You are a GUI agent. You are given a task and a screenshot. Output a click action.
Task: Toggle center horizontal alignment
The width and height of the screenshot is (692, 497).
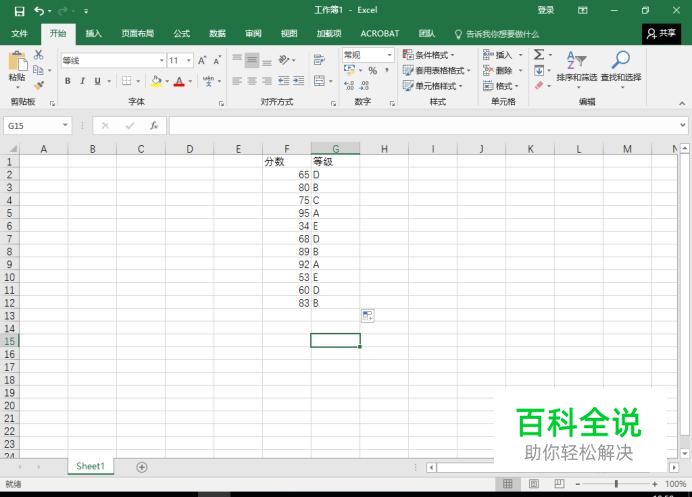pos(252,81)
